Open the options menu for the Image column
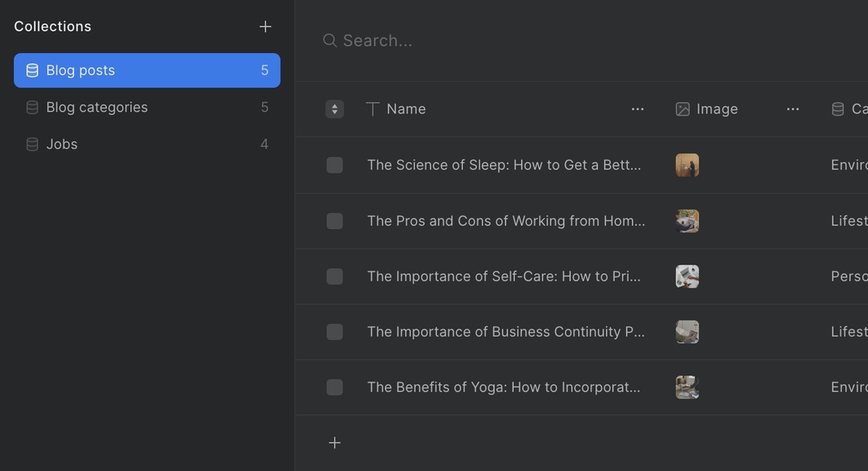868x471 pixels. [x=792, y=109]
